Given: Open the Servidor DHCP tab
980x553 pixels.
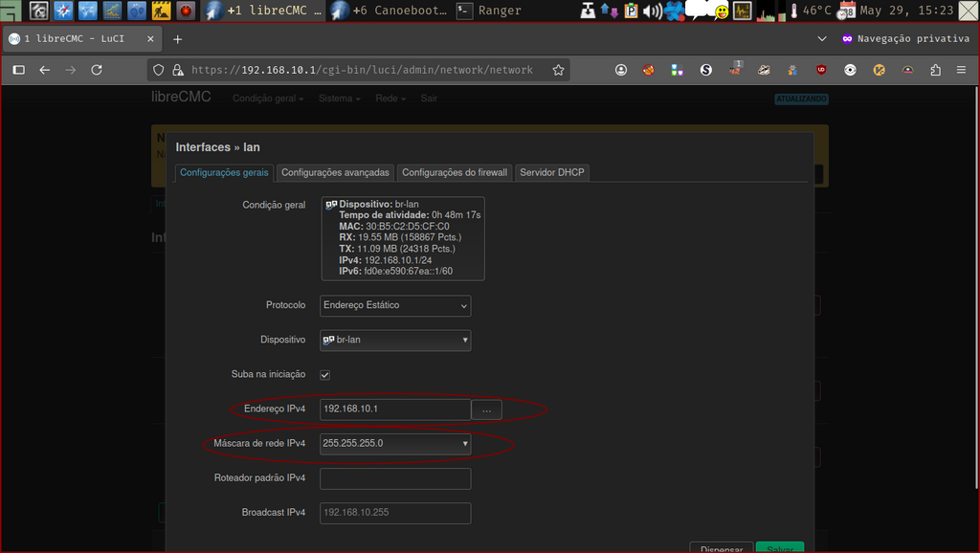Looking at the screenshot, I should coord(552,172).
